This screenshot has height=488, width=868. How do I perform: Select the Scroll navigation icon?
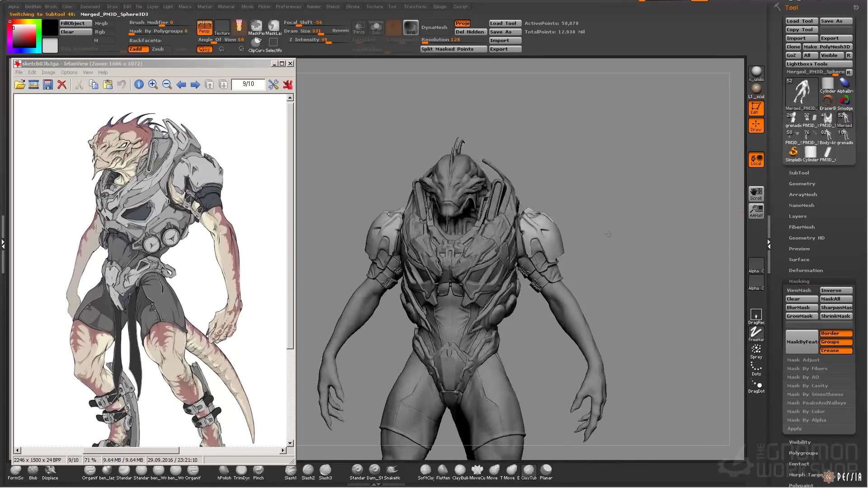(x=755, y=193)
